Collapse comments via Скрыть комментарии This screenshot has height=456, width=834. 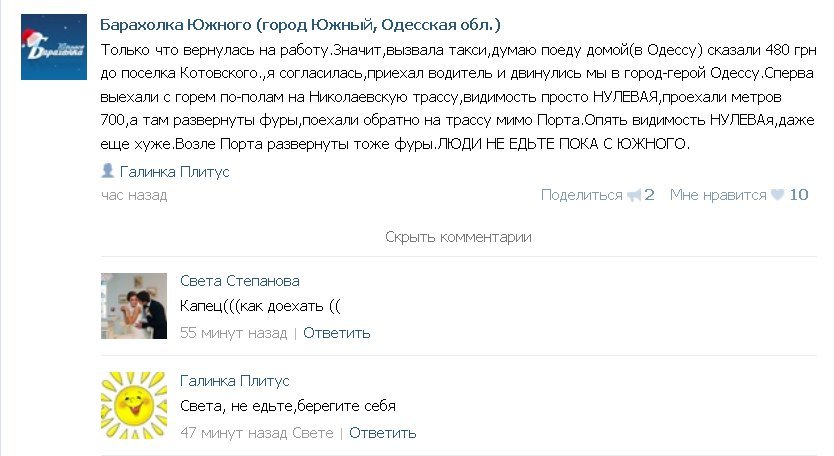pyautogui.click(x=458, y=237)
